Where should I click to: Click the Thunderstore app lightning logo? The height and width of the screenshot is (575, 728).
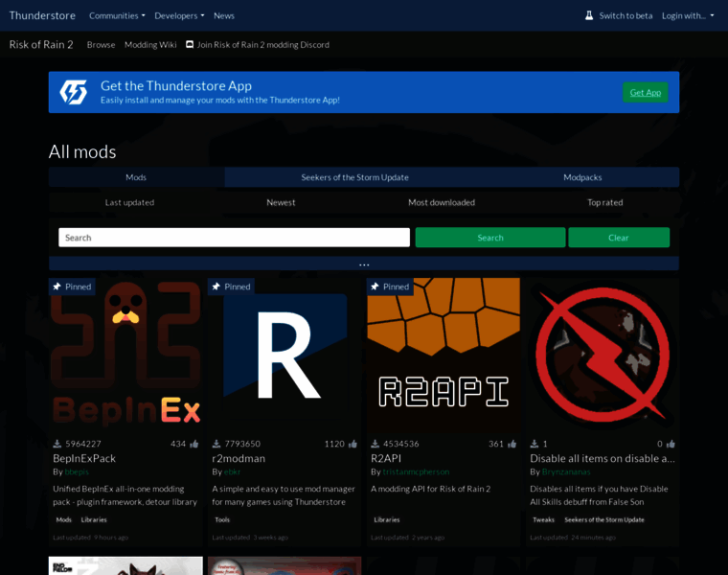click(74, 92)
